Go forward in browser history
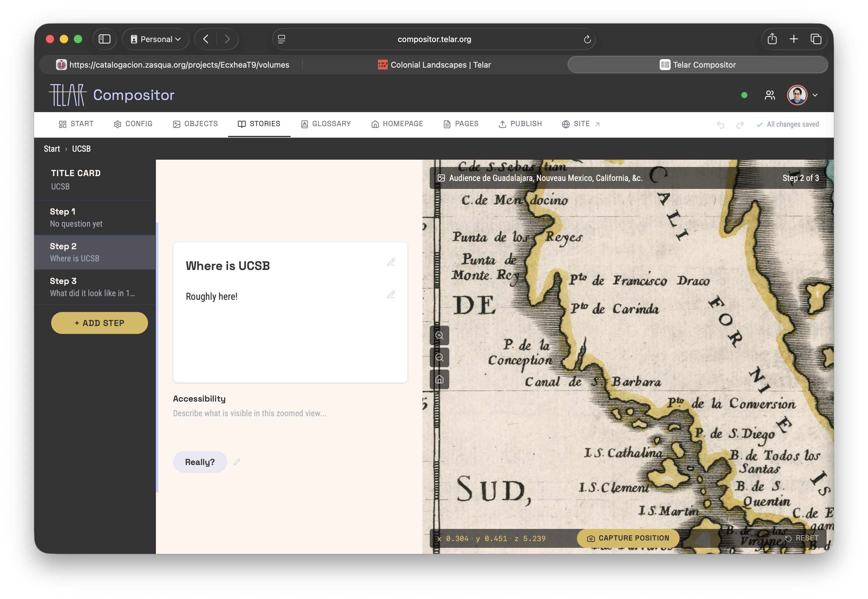This screenshot has height=599, width=868. (227, 39)
